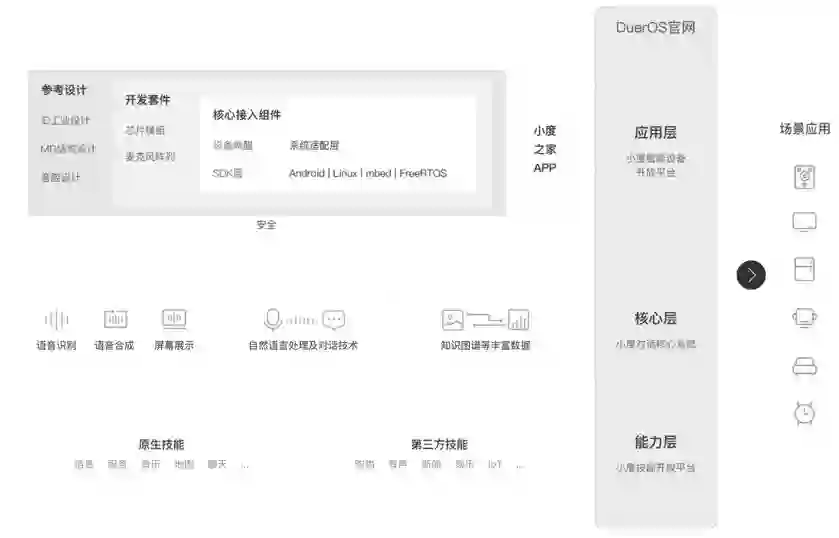Click the 场景应用 heading
Screen dimensions: 839x538
coord(805,128)
